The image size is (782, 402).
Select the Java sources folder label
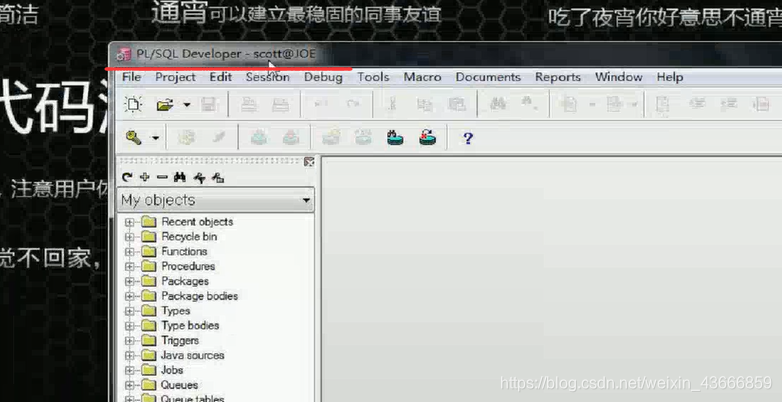point(193,356)
